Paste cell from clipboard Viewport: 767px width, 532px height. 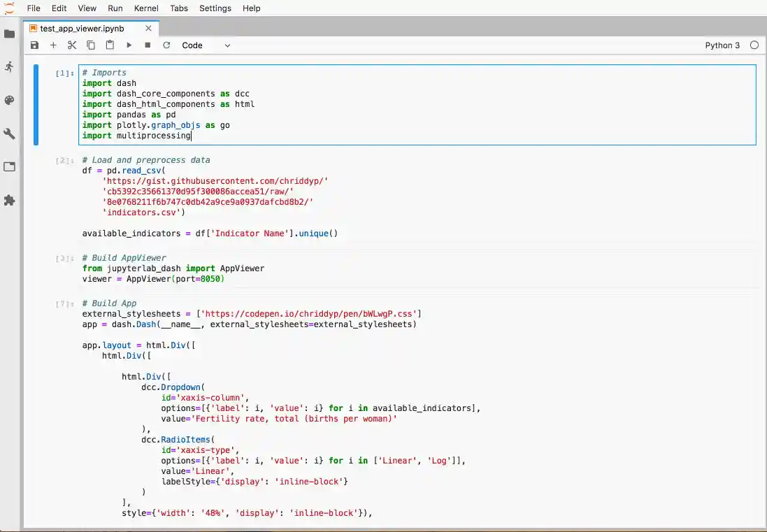[x=110, y=45]
